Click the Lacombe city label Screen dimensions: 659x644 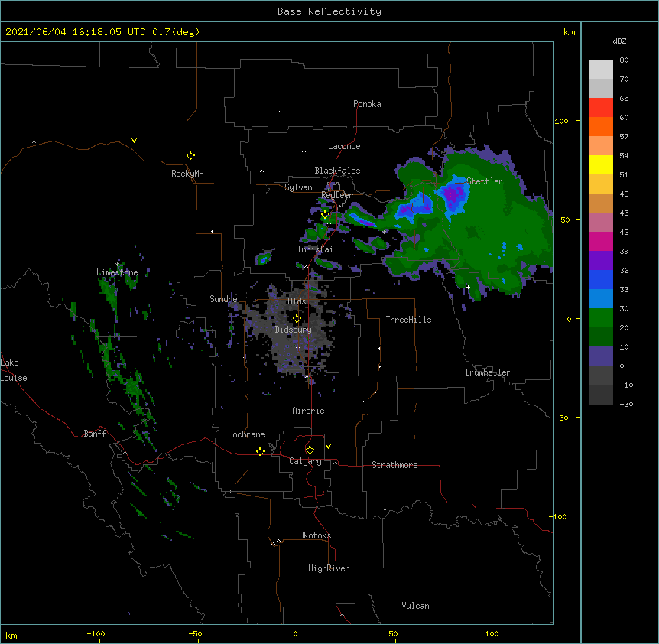tap(344, 146)
